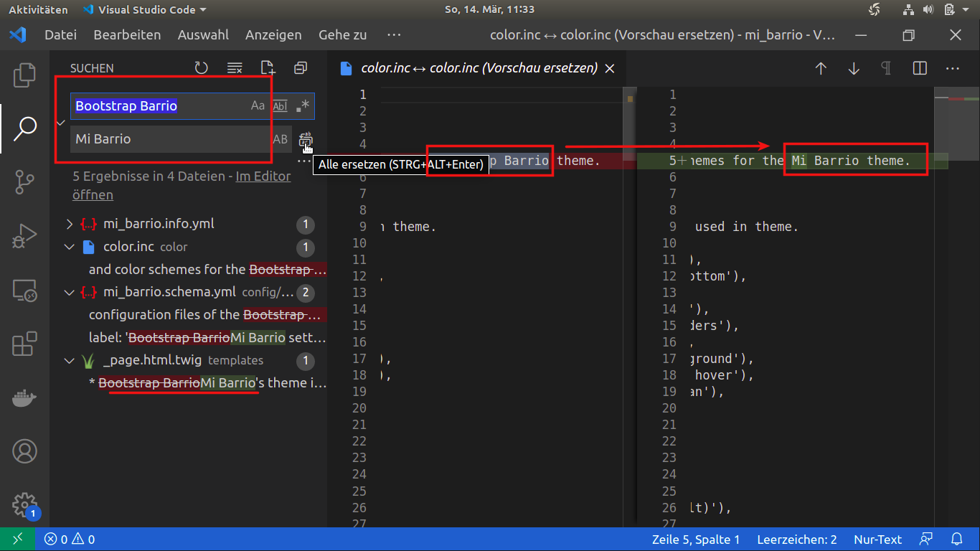This screenshot has height=551, width=980.
Task: Open the Explorer view in activity bar
Action: point(24,75)
